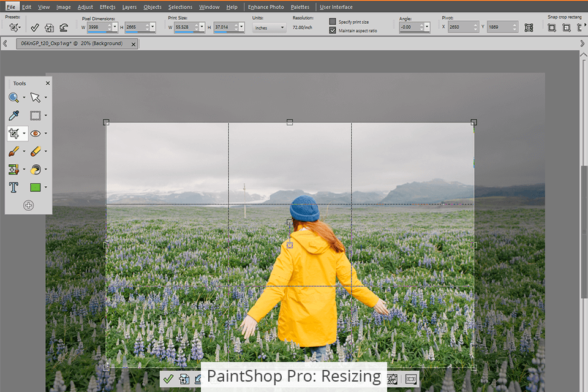Select the Zoom tool in the Tools palette
The image size is (588, 392).
pos(13,97)
